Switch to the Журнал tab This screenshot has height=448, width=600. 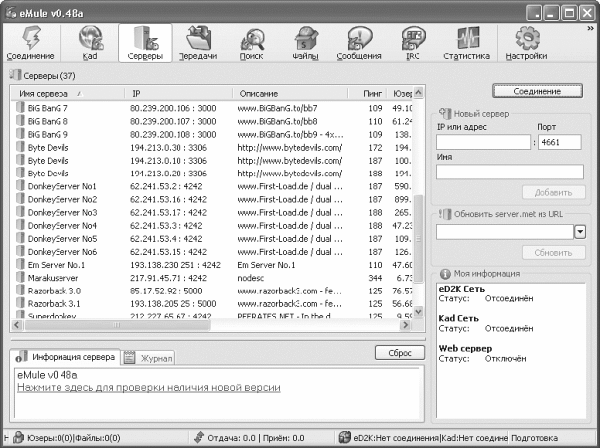pyautogui.click(x=149, y=358)
